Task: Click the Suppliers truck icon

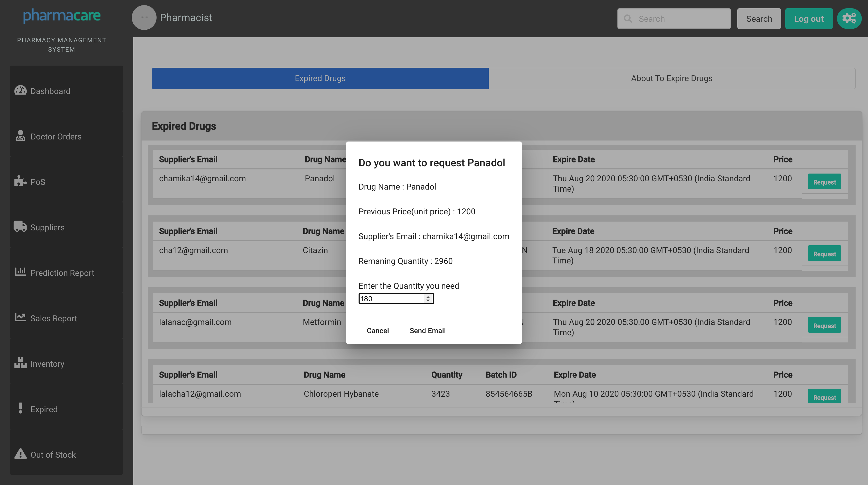Action: pos(20,226)
